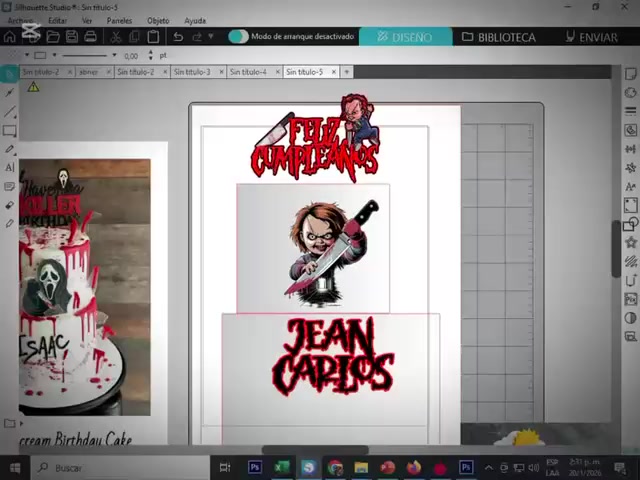This screenshot has height=480, width=640.
Task: Open the Paneles menu
Action: coord(119,20)
